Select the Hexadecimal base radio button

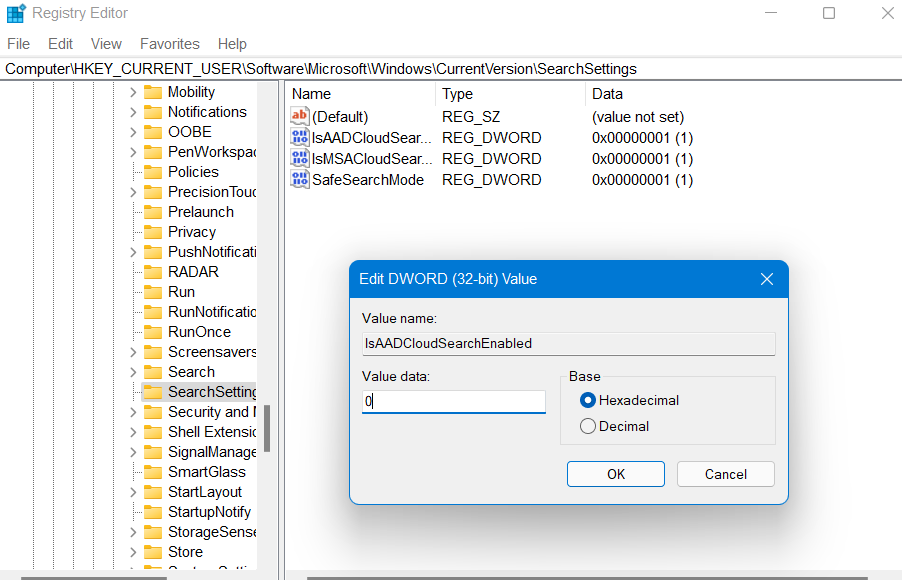tap(588, 400)
